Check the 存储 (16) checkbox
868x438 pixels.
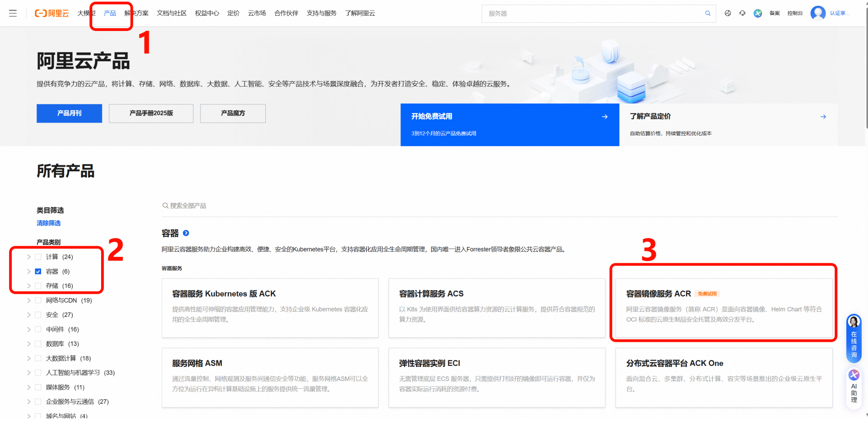pyautogui.click(x=38, y=286)
